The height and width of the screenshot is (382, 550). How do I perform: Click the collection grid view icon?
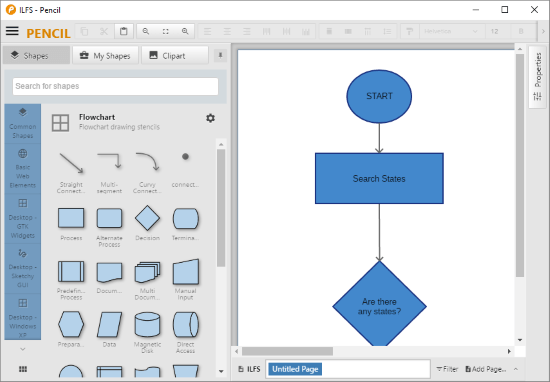(x=23, y=369)
